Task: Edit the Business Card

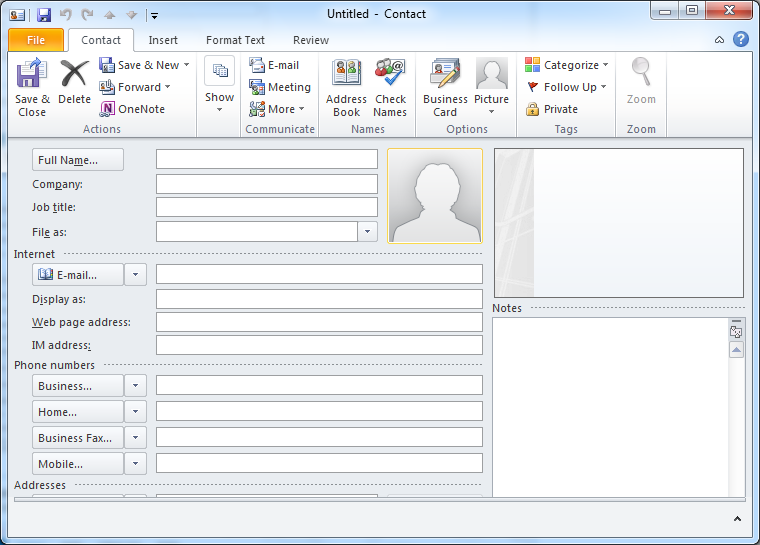Action: pos(445,88)
